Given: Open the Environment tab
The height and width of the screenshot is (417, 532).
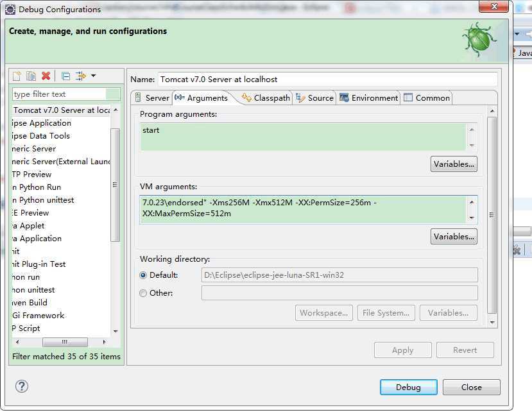Looking at the screenshot, I should click(x=368, y=98).
